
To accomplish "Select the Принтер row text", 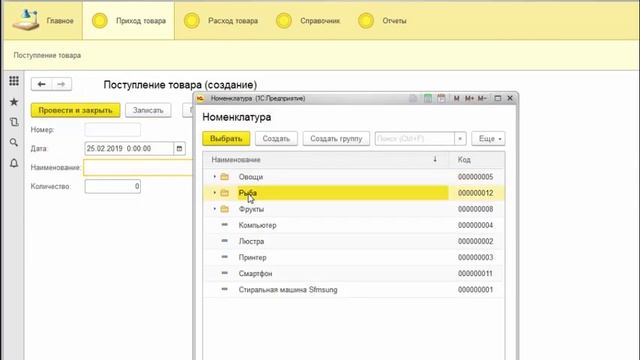I will tap(252, 258).
